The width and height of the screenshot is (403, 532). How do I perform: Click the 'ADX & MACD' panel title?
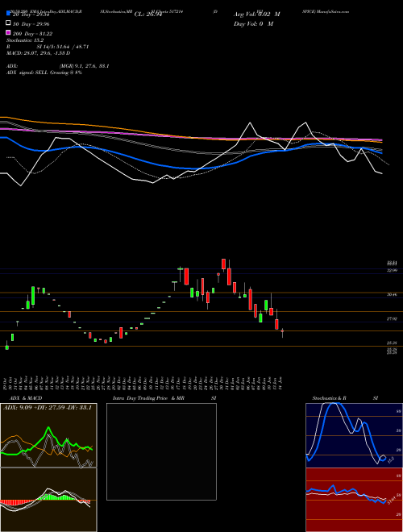(x=26, y=398)
